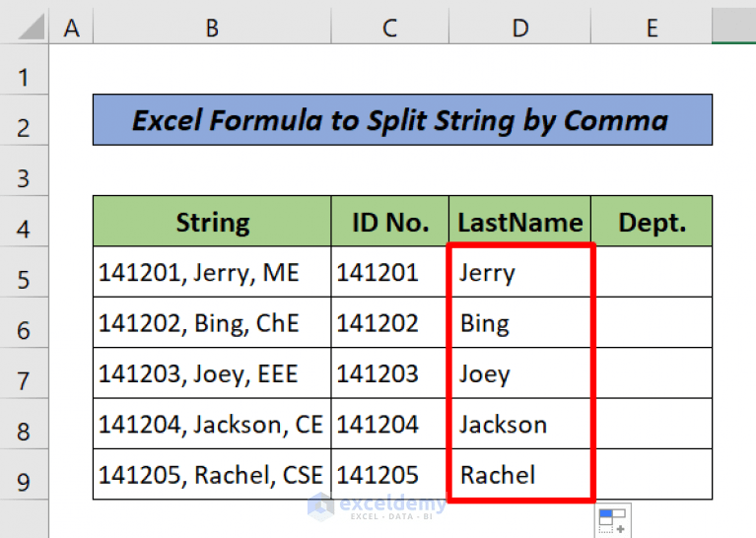This screenshot has width=756, height=538.
Task: Select row 2 header
Action: pos(24,120)
